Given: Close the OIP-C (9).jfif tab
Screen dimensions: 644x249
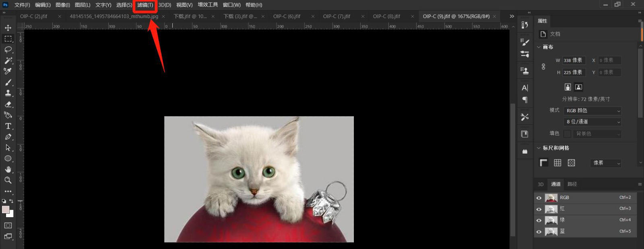Looking at the screenshot, I should 495,16.
